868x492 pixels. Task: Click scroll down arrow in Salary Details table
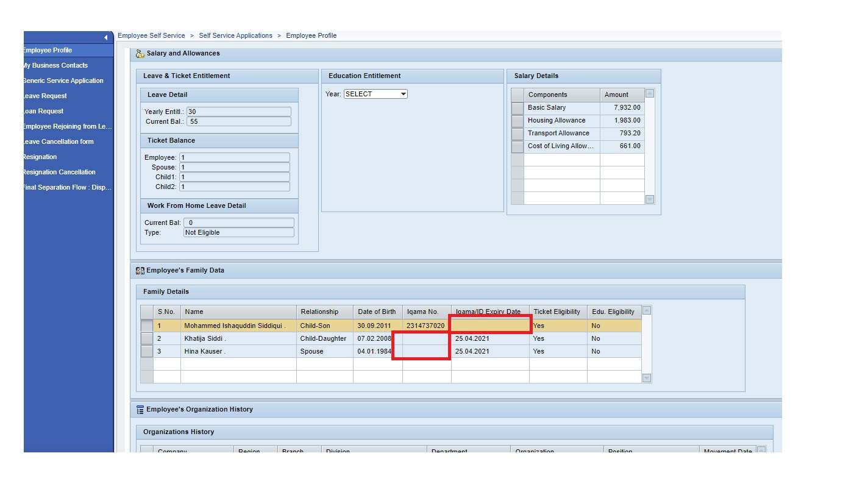click(650, 199)
